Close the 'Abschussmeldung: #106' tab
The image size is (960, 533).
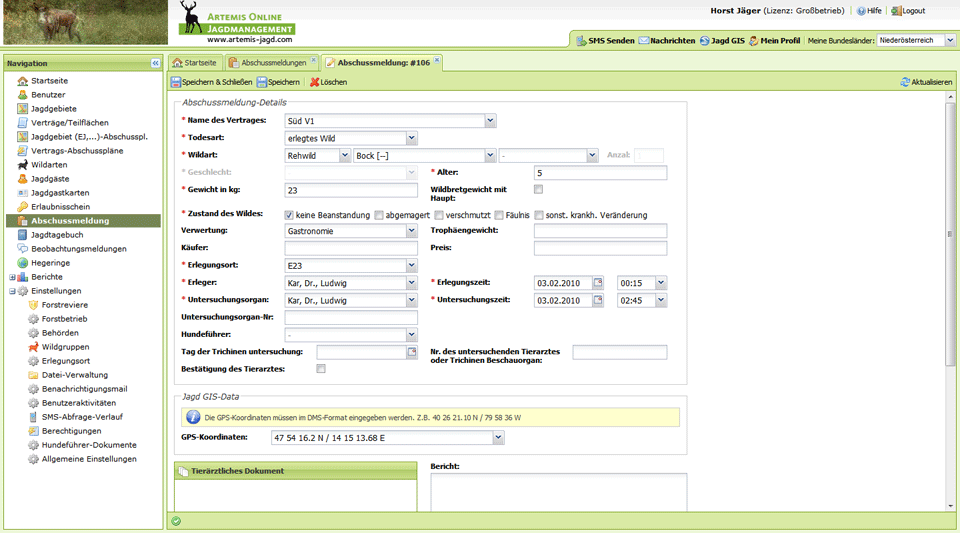pos(437,60)
